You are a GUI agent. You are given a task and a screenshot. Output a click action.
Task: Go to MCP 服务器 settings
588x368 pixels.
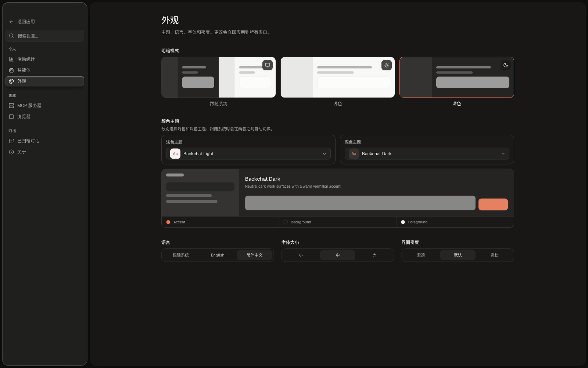(x=45, y=106)
